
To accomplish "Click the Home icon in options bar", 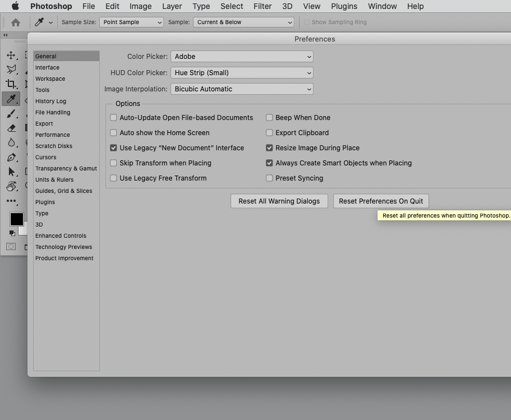I will [x=16, y=22].
